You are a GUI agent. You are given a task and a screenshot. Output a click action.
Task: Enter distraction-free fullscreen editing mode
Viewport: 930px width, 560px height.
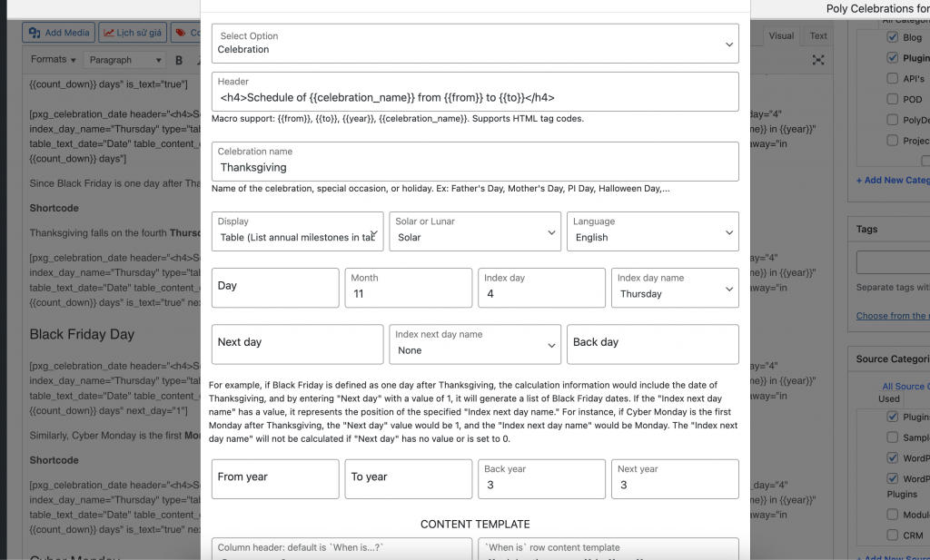818,59
